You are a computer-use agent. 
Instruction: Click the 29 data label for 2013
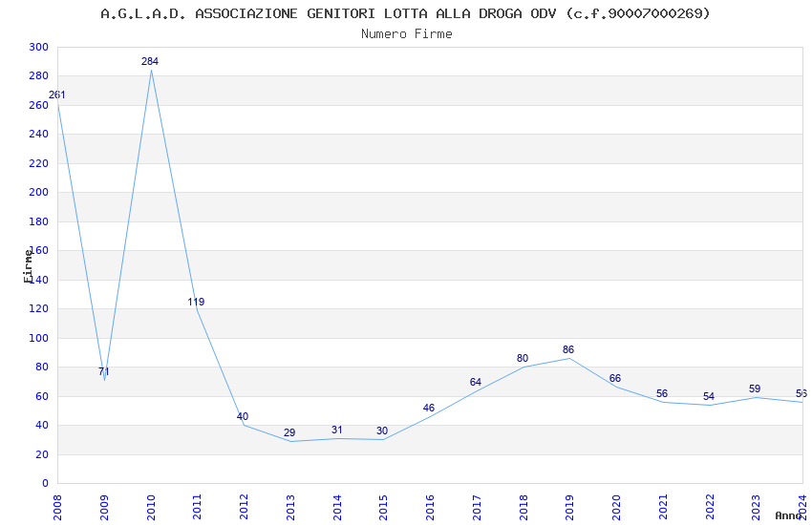pos(289,432)
